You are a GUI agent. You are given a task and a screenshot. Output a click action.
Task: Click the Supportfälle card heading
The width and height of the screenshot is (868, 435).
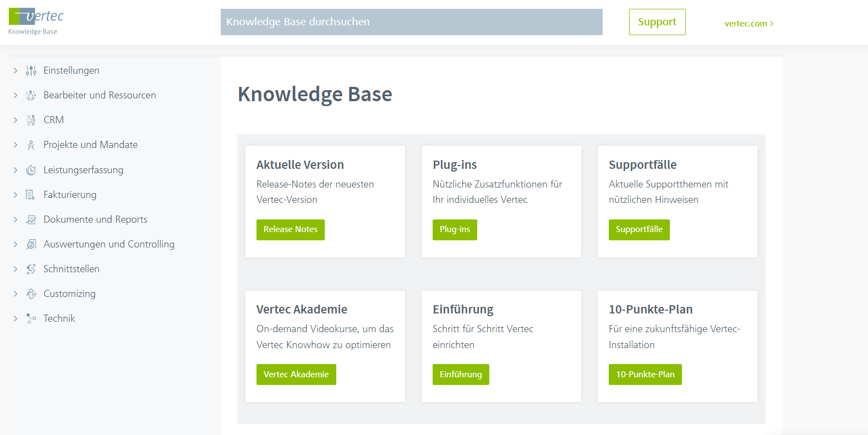pyautogui.click(x=643, y=164)
